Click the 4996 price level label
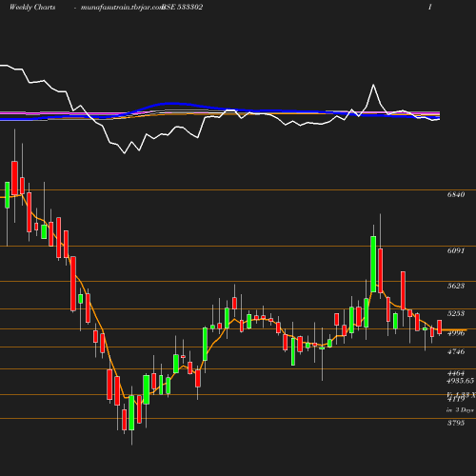The image size is (476, 476). (x=456, y=333)
